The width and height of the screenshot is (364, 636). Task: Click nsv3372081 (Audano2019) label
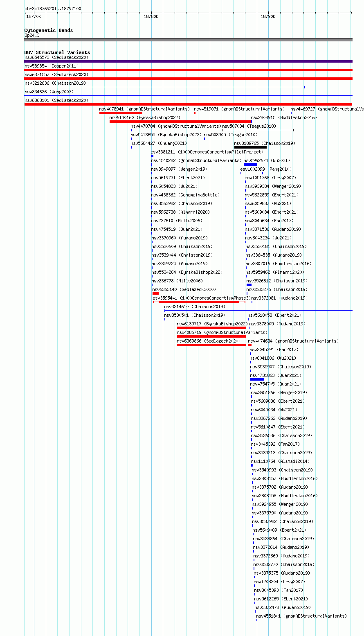(x=279, y=298)
